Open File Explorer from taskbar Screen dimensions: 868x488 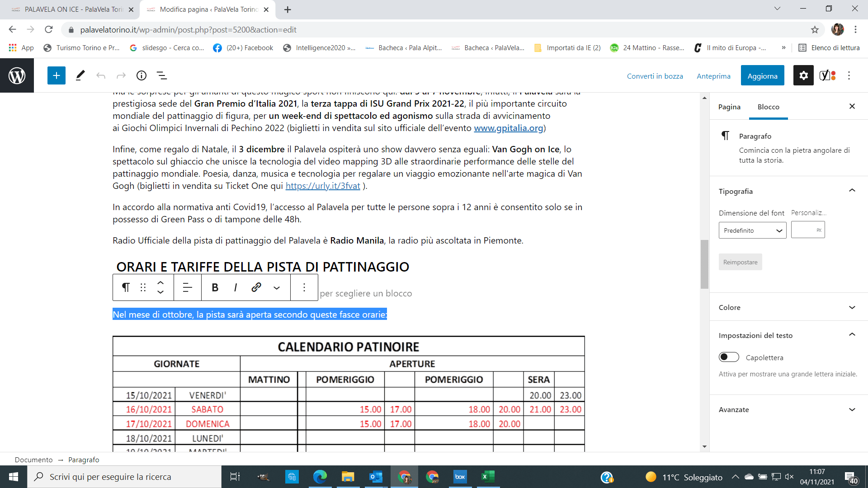pyautogui.click(x=348, y=477)
